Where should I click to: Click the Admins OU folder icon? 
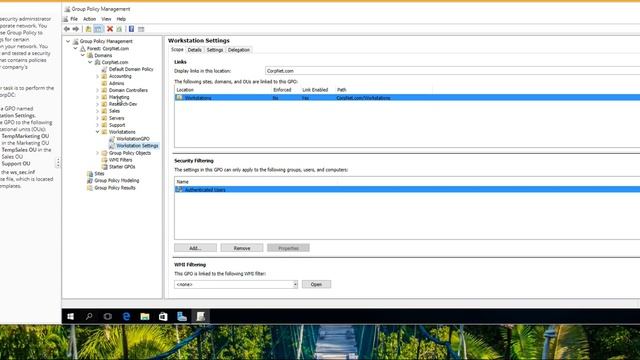(x=104, y=83)
